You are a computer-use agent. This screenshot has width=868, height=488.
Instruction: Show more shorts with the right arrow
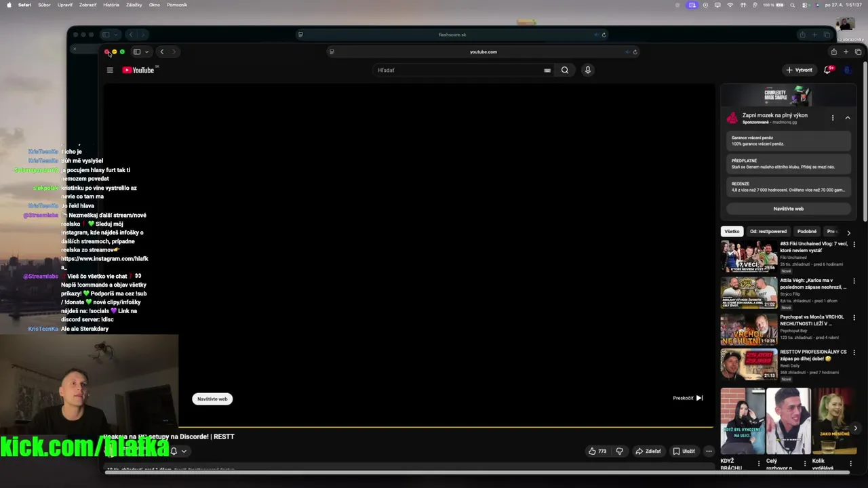[855, 428]
